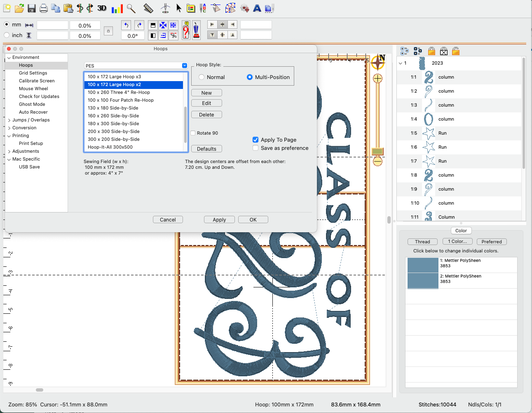Select the ruler measure tool
Viewport: 532px width, 413px height.
[x=148, y=8]
